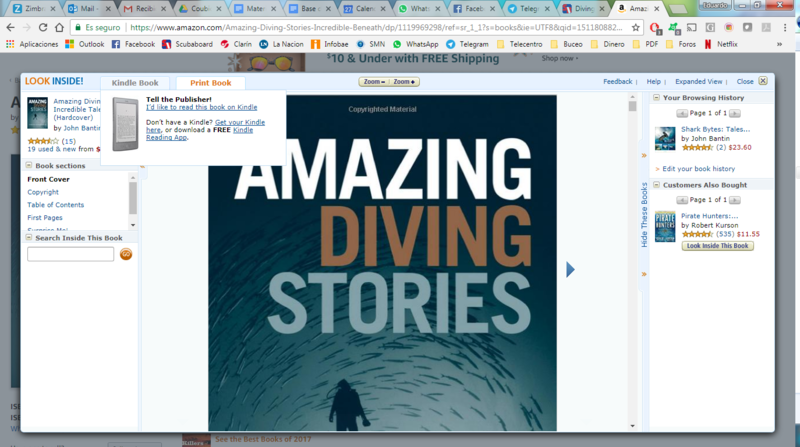Go to next page with blue arrow
The height and width of the screenshot is (447, 800).
pyautogui.click(x=570, y=269)
